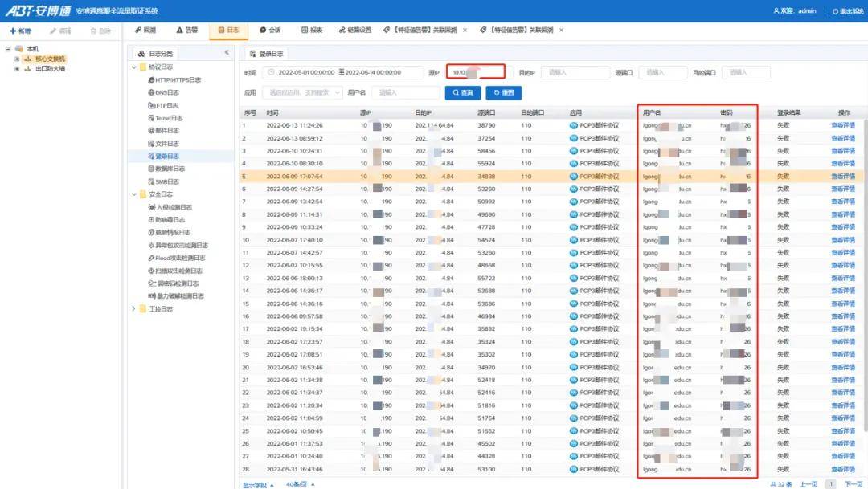The width and height of the screenshot is (868, 489).
Task: Switch to the 告警 tab
Action: (x=187, y=30)
